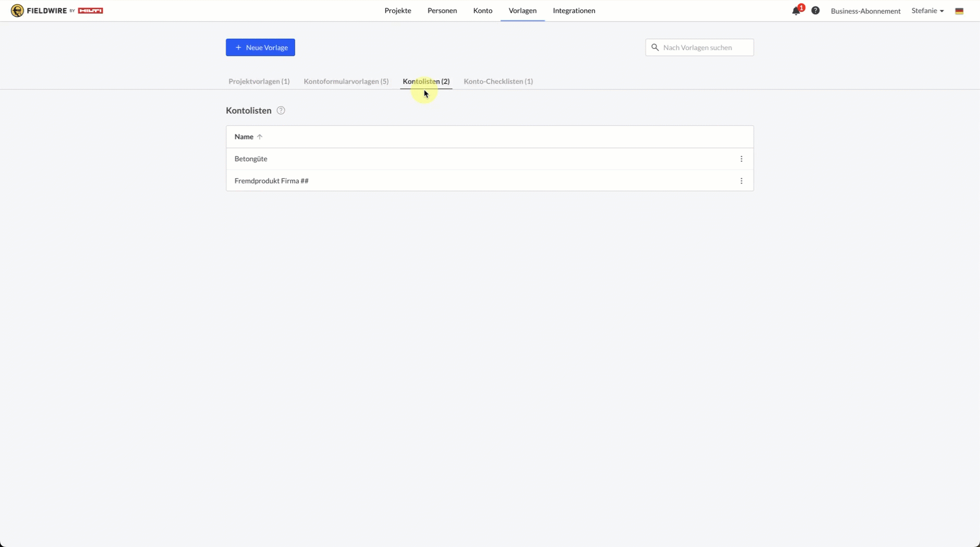980x547 pixels.
Task: Click the Business-Abonnement link
Action: [x=865, y=11]
